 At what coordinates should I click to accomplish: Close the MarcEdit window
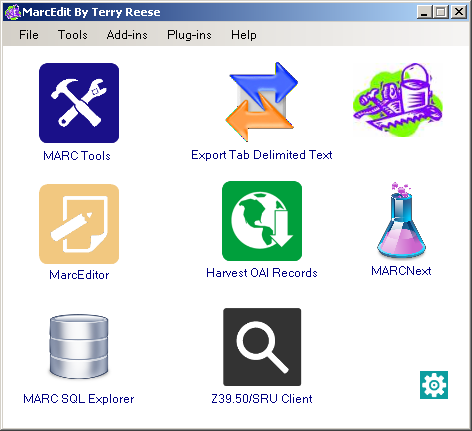point(459,12)
